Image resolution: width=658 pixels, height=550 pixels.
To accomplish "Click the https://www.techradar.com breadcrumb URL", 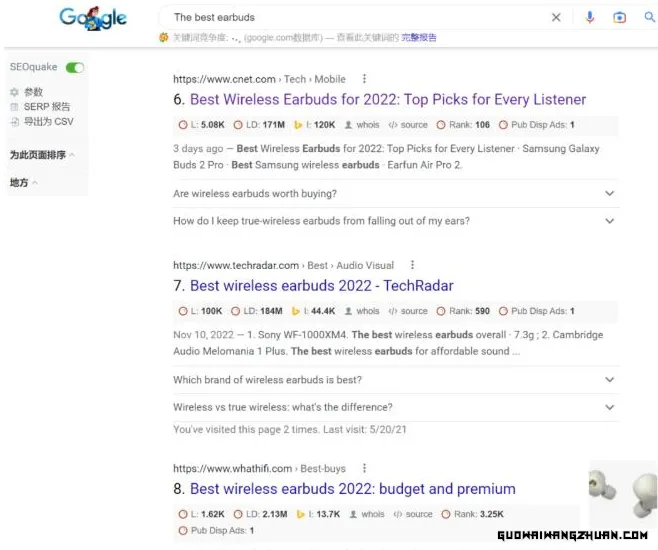I will click(x=236, y=265).
